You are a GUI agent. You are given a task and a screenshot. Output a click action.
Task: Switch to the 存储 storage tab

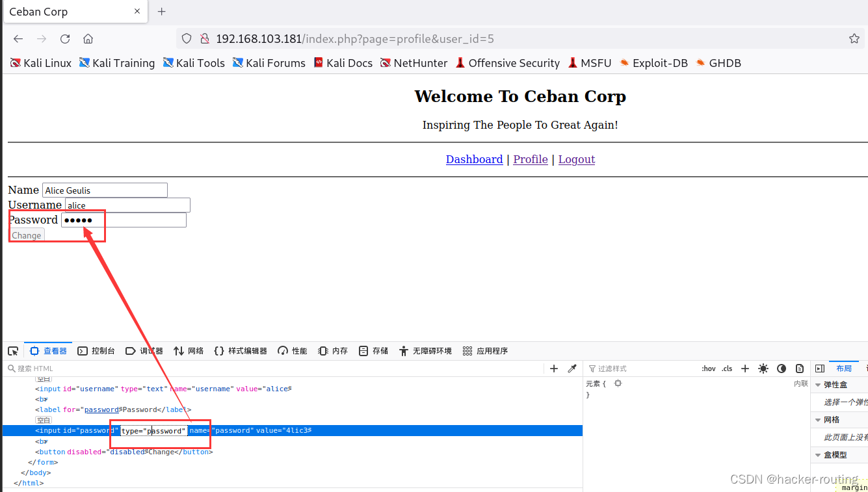pos(374,351)
